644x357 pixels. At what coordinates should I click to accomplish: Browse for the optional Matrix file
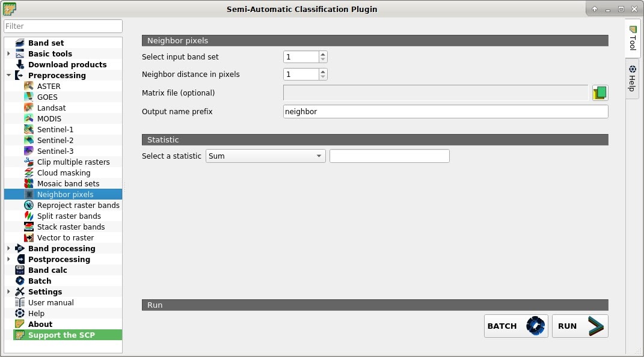pyautogui.click(x=599, y=93)
